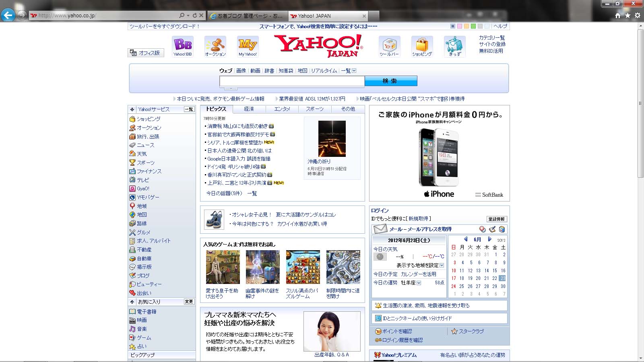Select June 23 on the calendar
The width and height of the screenshot is (644, 362).
(503, 278)
